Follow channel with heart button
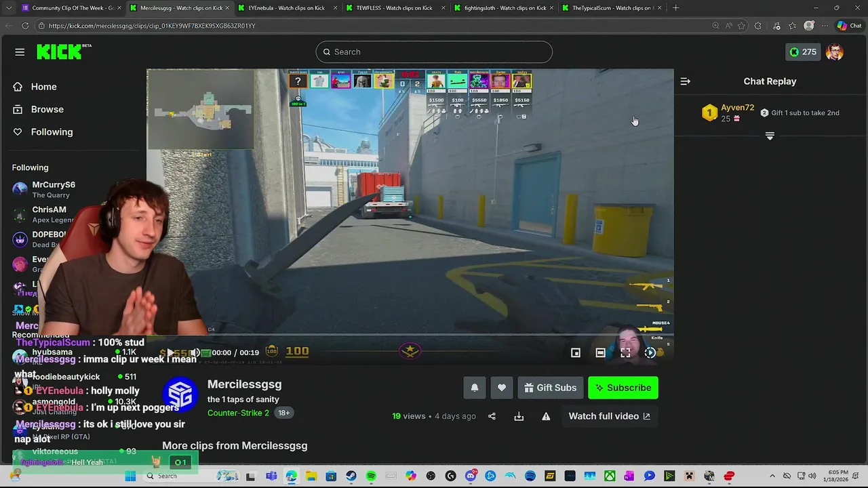The image size is (868, 488). [502, 388]
